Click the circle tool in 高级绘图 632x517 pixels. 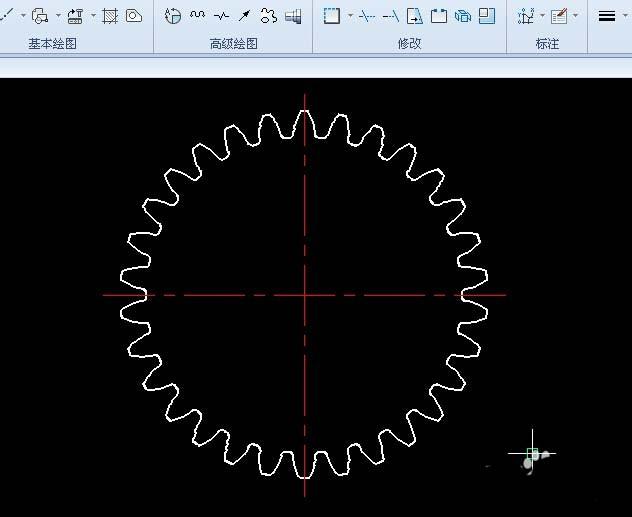click(173, 16)
